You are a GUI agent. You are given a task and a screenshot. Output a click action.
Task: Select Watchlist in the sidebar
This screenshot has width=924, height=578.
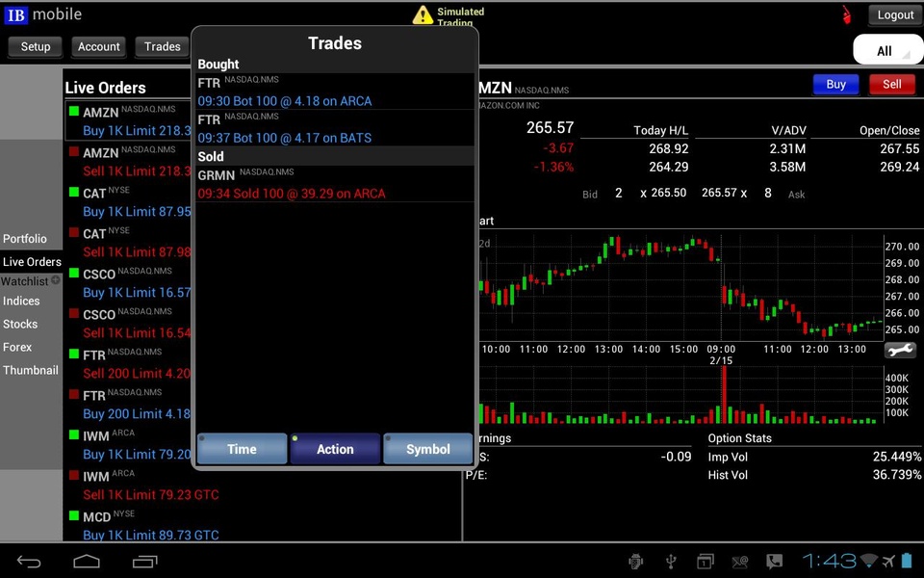click(x=25, y=281)
